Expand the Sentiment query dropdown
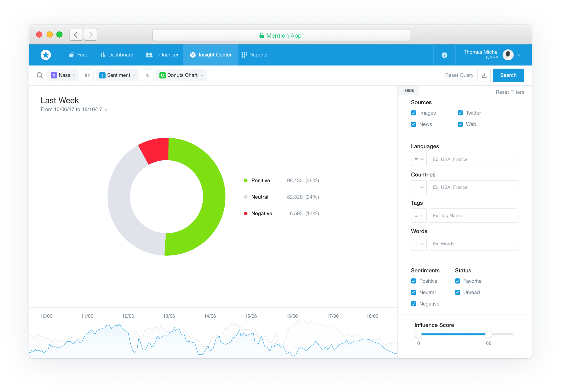Viewport: 561px width, 392px height. 135,75
